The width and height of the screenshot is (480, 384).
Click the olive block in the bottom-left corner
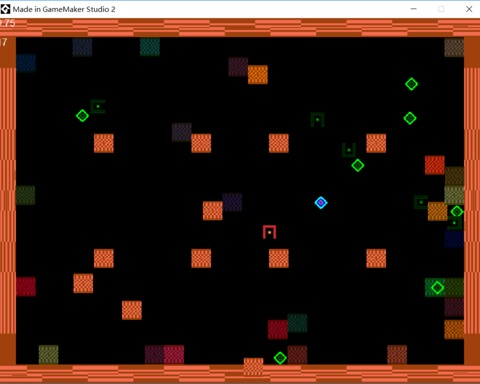(48, 354)
